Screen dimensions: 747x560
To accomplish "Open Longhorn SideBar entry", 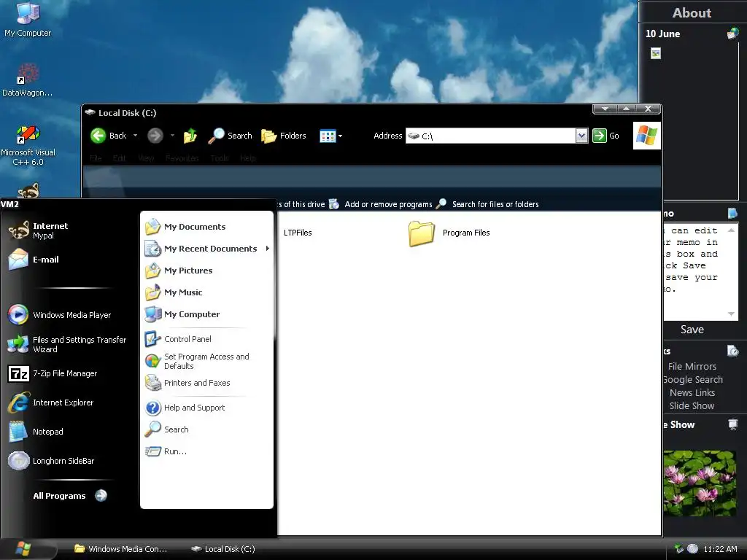I will click(51, 461).
